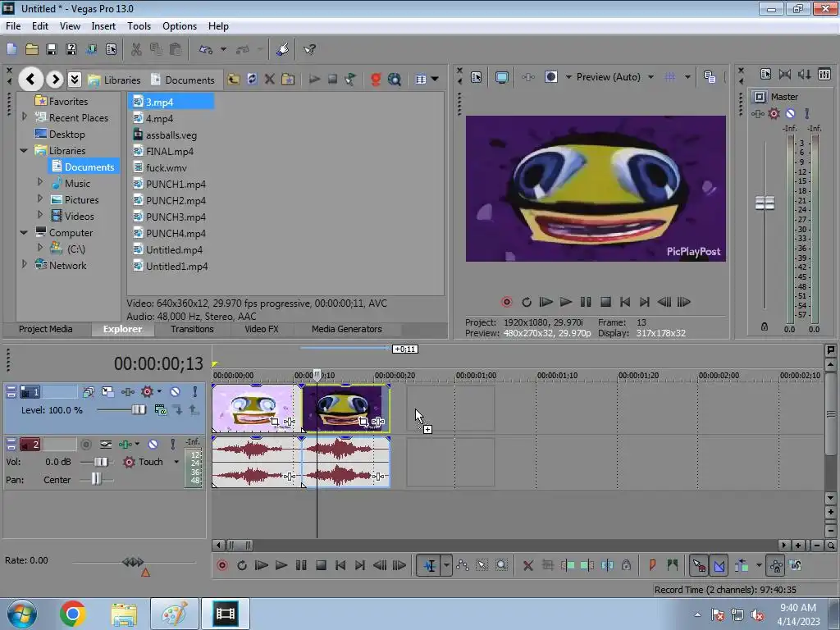Open Master FX gear icon in mixer
The width and height of the screenshot is (840, 630).
click(774, 113)
